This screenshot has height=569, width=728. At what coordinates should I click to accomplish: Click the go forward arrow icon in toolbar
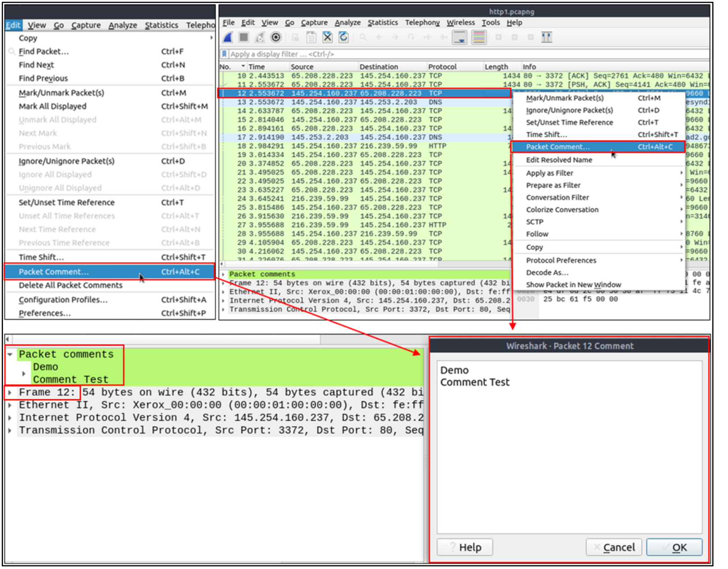coord(395,37)
